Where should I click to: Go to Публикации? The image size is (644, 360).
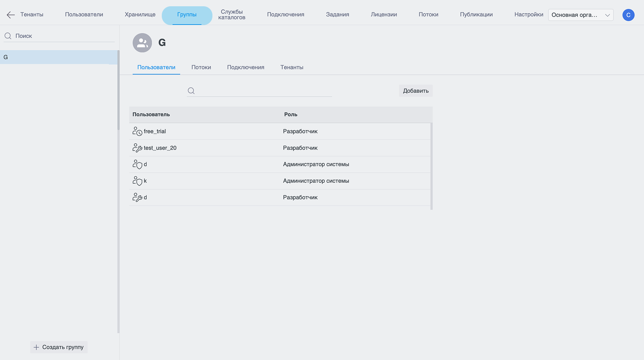[476, 15]
